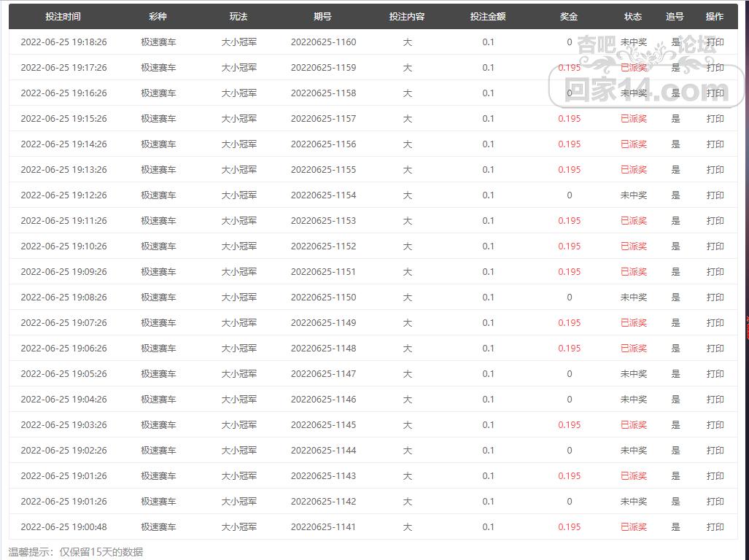Select period number 20220625-1158
Screen dimensions: 749x560
pos(323,93)
